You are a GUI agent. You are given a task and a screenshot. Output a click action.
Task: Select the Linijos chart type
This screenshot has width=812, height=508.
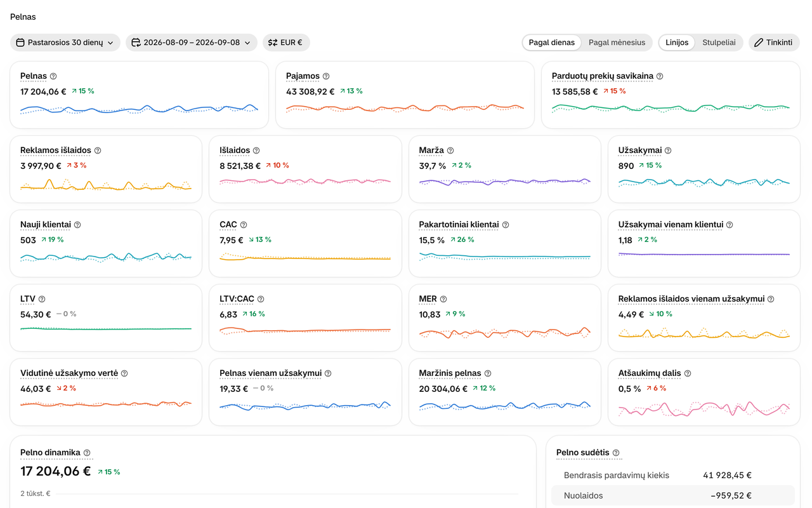[x=677, y=43]
